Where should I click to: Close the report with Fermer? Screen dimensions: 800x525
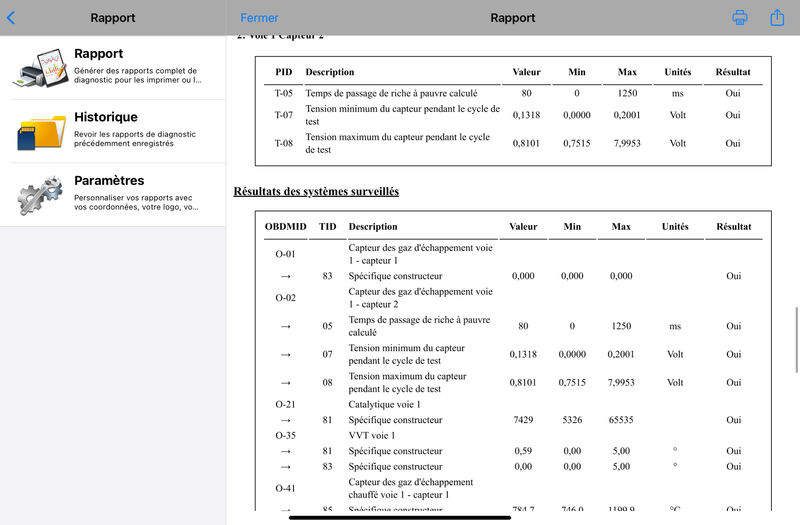point(259,18)
